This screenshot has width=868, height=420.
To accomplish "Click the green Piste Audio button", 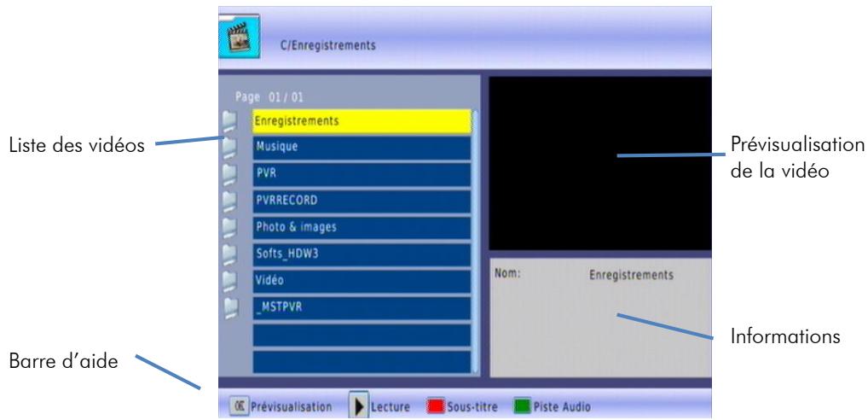I will 522,406.
